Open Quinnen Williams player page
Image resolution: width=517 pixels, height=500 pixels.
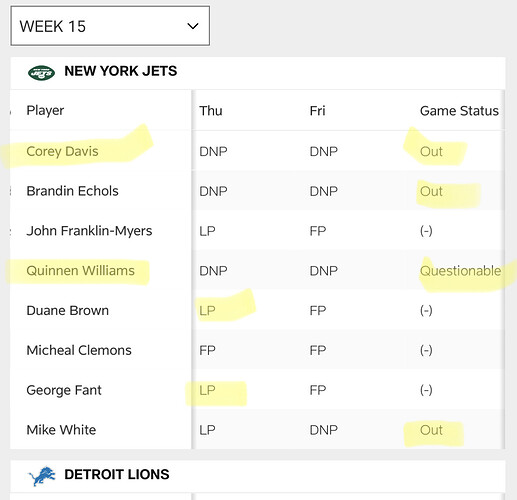coord(80,270)
